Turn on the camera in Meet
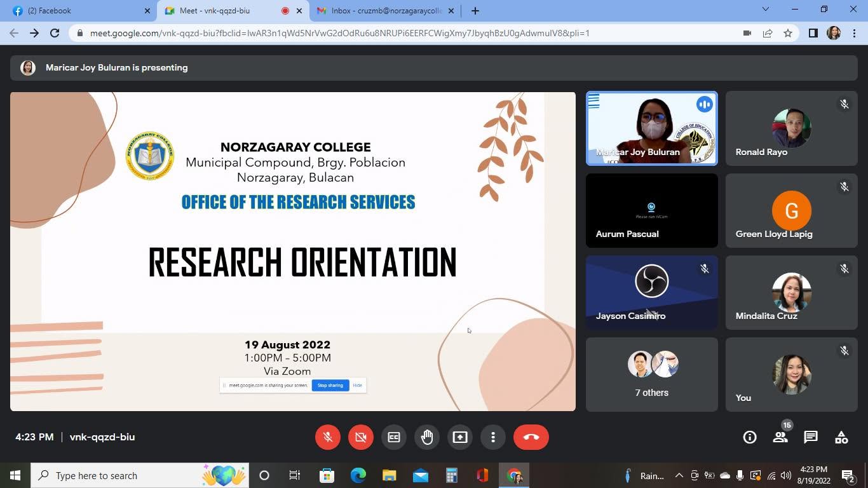Image resolution: width=868 pixels, height=488 pixels. (x=361, y=437)
